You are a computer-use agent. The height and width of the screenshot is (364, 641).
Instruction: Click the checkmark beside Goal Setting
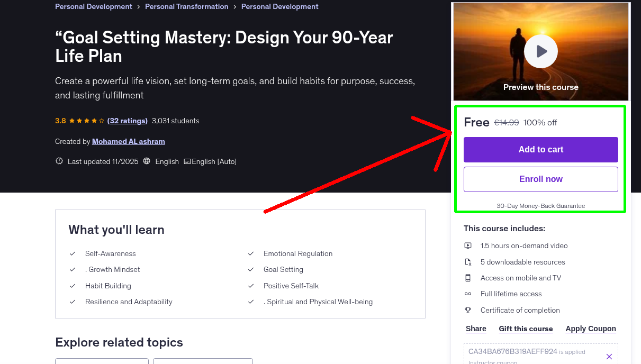[251, 270]
